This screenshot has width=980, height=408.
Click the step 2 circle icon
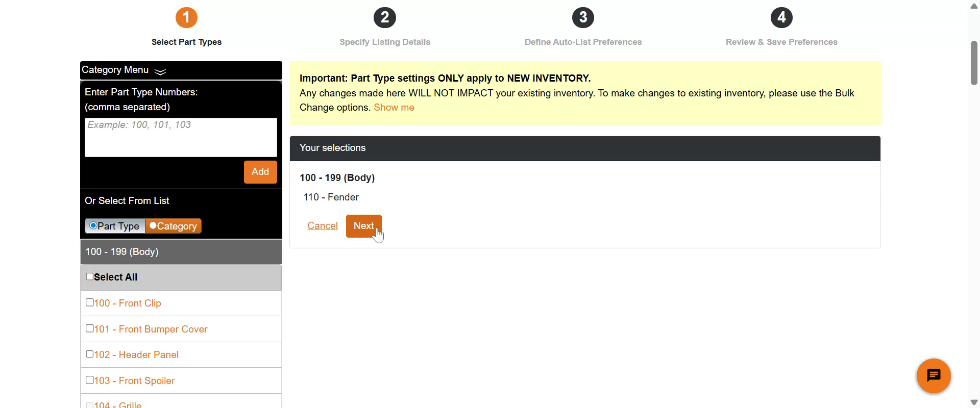pos(385,18)
